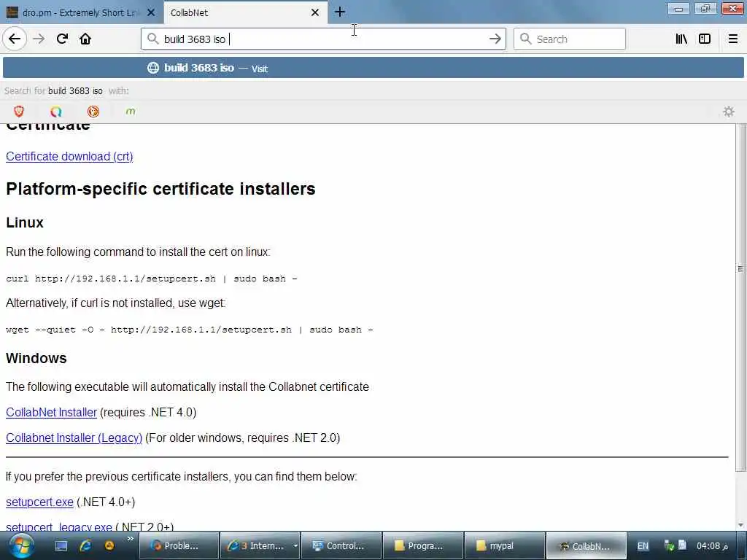Screen dimensions: 747x560
Task: Click the tray icon beside the clock
Action: pyautogui.click(x=682, y=545)
